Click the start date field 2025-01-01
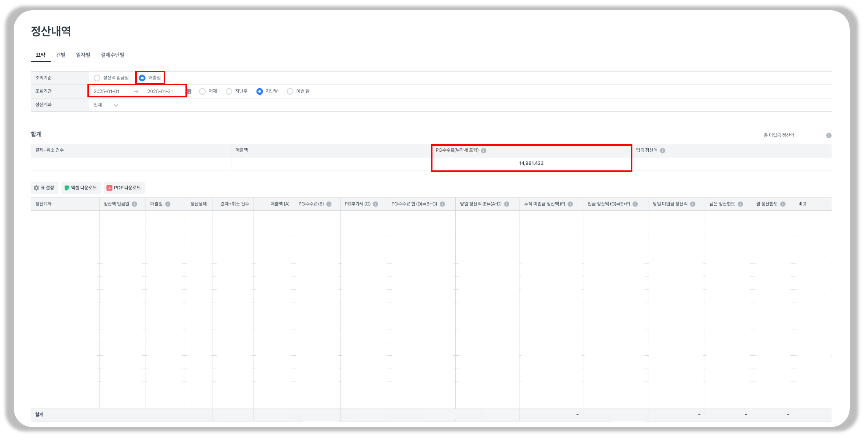Image resolution: width=868 pixels, height=442 pixels. tap(107, 92)
